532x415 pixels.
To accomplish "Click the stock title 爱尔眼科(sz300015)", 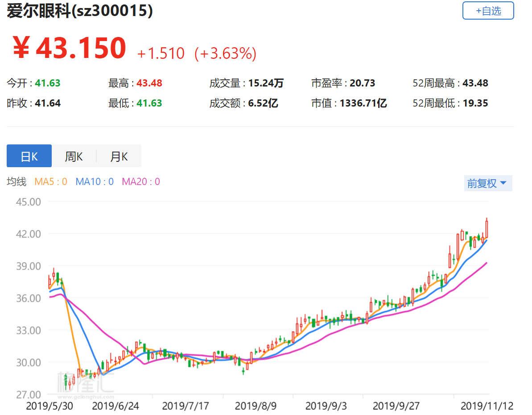I will [x=80, y=11].
